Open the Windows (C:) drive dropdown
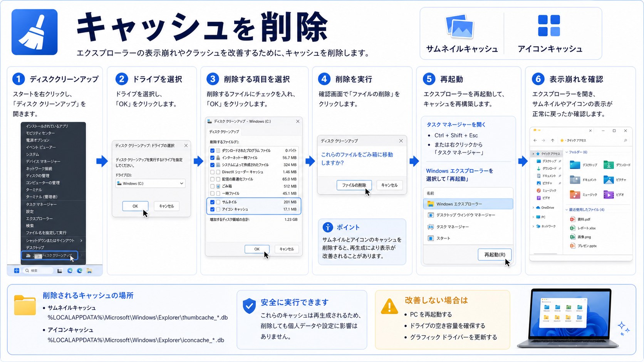The image size is (644, 362). point(151,184)
